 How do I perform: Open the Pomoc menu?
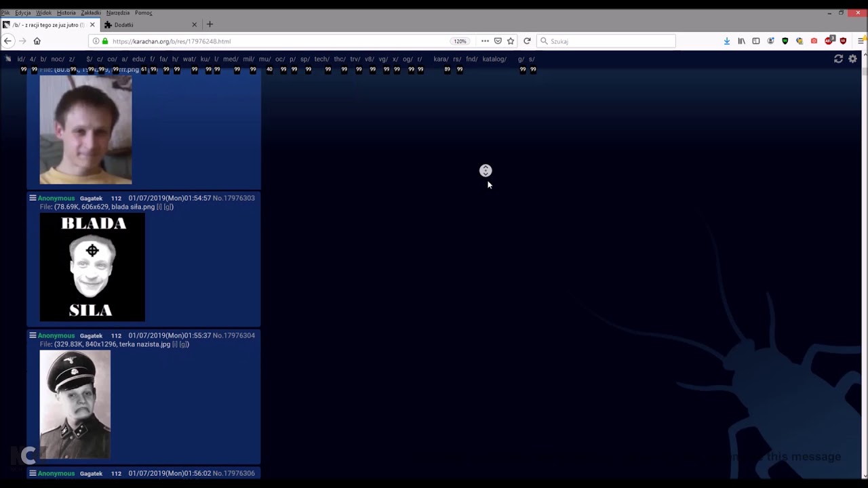[x=143, y=13]
